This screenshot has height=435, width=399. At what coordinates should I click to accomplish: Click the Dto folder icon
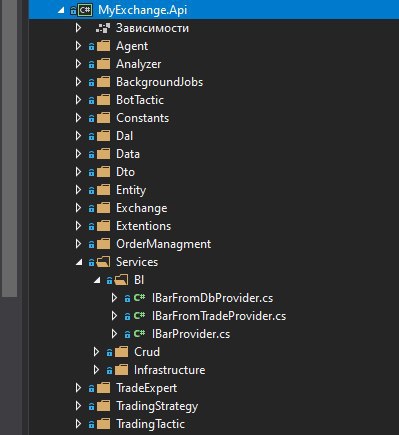tap(103, 172)
